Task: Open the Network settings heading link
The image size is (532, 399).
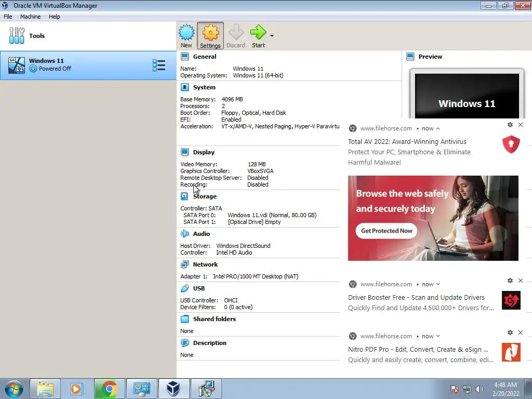Action: point(205,264)
